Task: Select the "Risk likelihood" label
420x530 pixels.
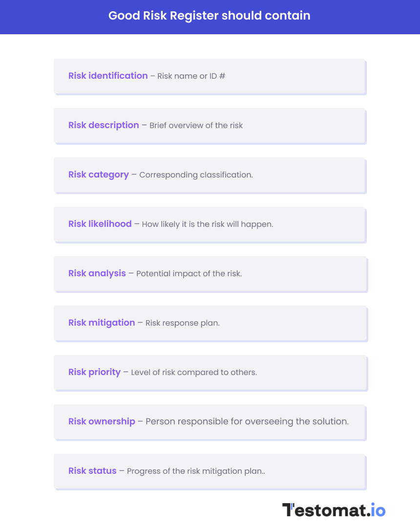Action: 100,224
